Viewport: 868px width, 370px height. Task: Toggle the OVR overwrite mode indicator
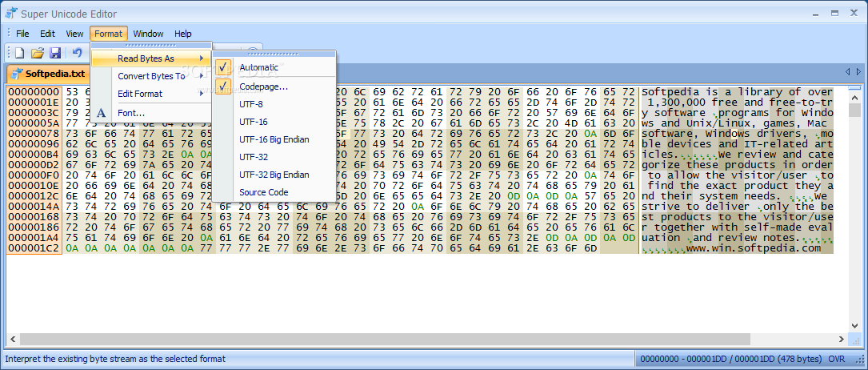point(837,359)
